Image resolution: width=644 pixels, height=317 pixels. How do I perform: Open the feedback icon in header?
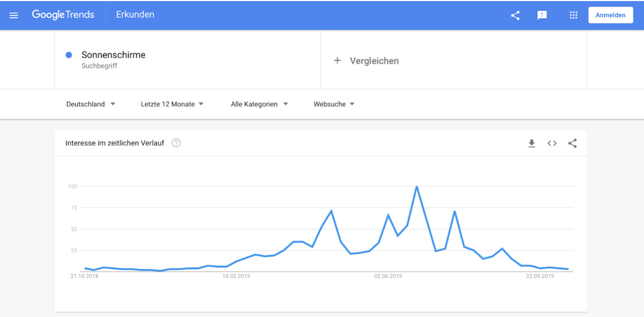point(542,15)
